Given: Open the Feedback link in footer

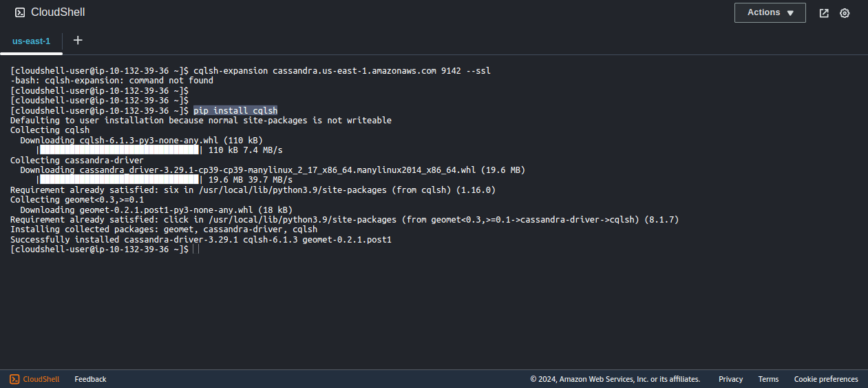Looking at the screenshot, I should [90, 379].
